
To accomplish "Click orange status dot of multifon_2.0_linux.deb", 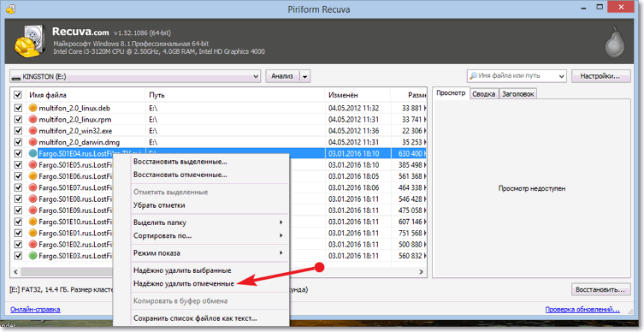I will pyautogui.click(x=32, y=108).
